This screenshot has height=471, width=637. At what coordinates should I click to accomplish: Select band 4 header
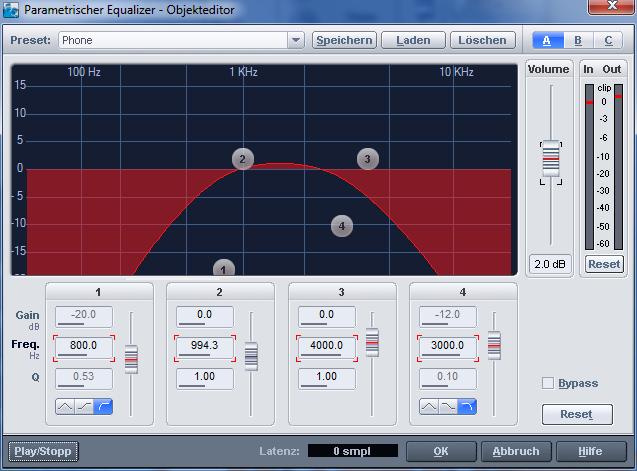[464, 292]
